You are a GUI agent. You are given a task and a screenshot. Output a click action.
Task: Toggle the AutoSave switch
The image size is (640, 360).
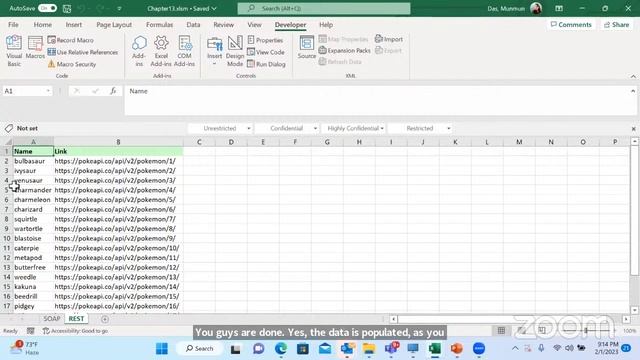(x=47, y=8)
